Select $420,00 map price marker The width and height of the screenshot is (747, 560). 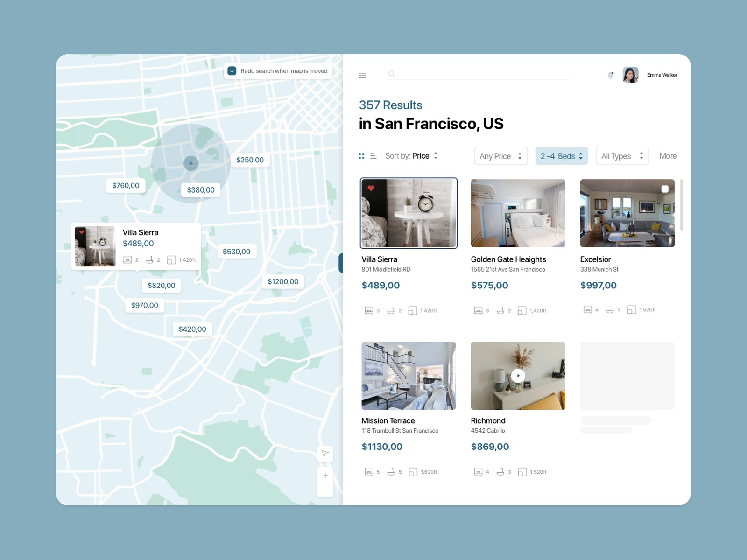click(192, 329)
